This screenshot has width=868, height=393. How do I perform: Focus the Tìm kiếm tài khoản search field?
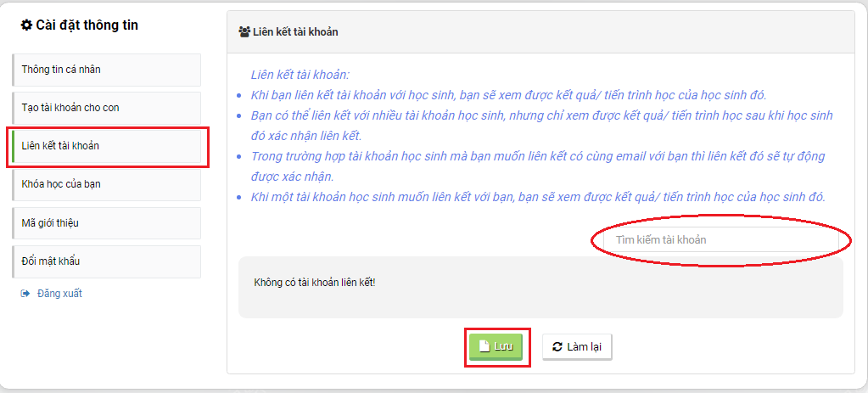click(x=720, y=240)
